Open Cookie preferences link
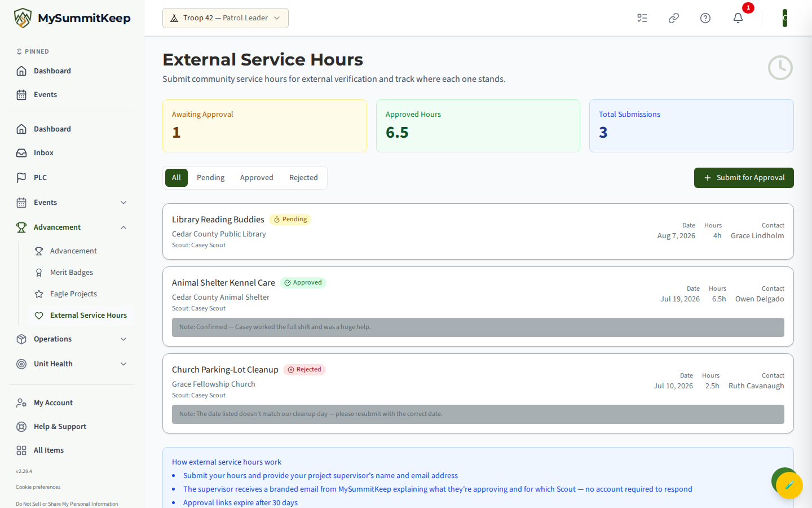Screen dimensions: 812x508 38,487
